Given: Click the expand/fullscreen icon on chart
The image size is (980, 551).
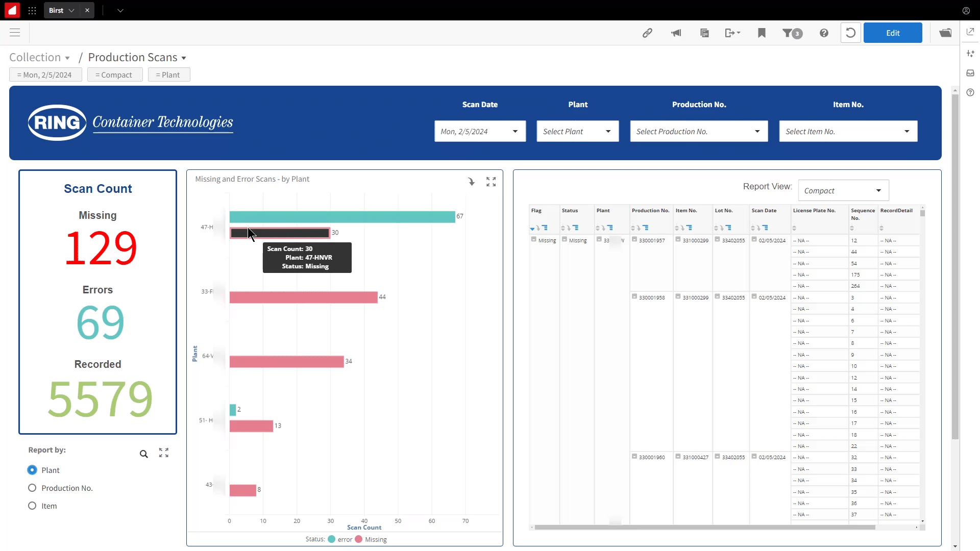Looking at the screenshot, I should [x=491, y=182].
